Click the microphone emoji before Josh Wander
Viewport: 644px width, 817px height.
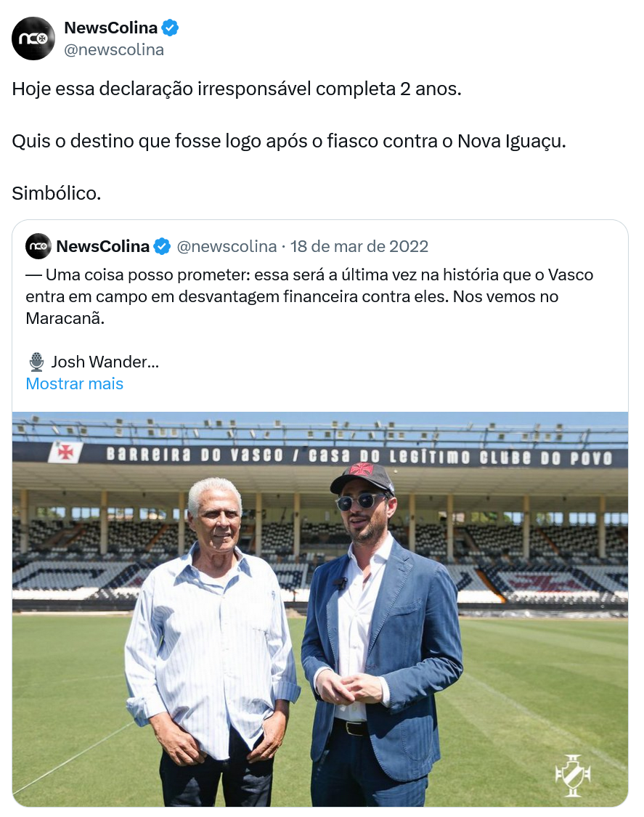click(36, 362)
